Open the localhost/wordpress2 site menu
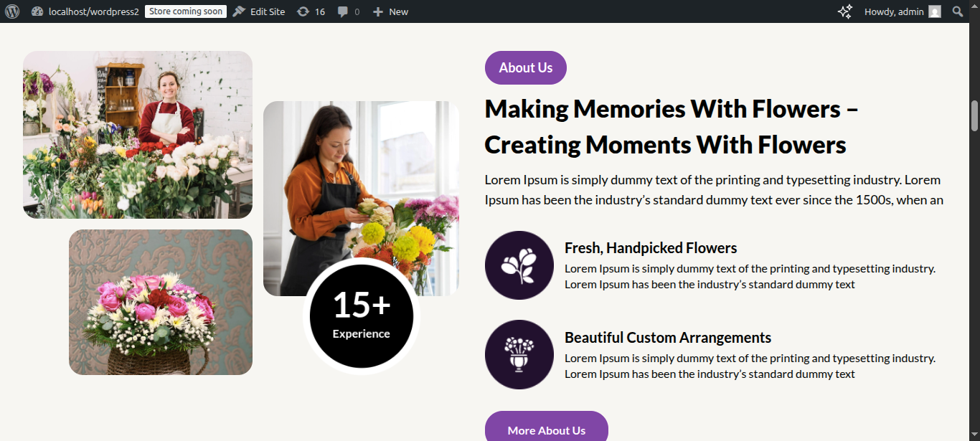The width and height of the screenshot is (980, 441). (85, 11)
